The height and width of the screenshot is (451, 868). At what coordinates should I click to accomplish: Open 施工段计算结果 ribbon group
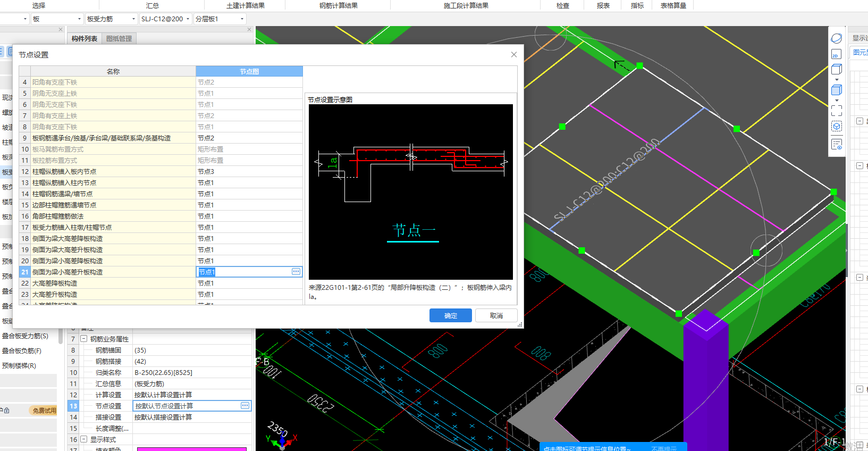pos(466,5)
